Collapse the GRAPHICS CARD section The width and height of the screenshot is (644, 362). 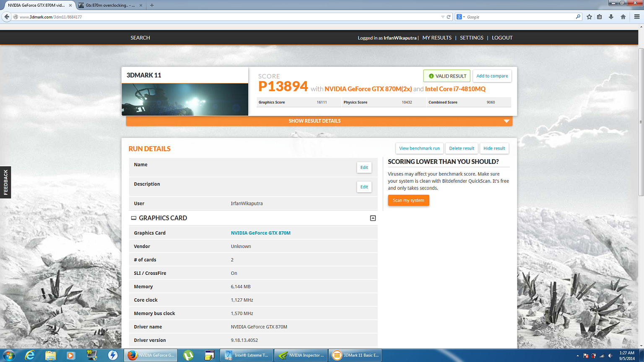click(x=373, y=218)
